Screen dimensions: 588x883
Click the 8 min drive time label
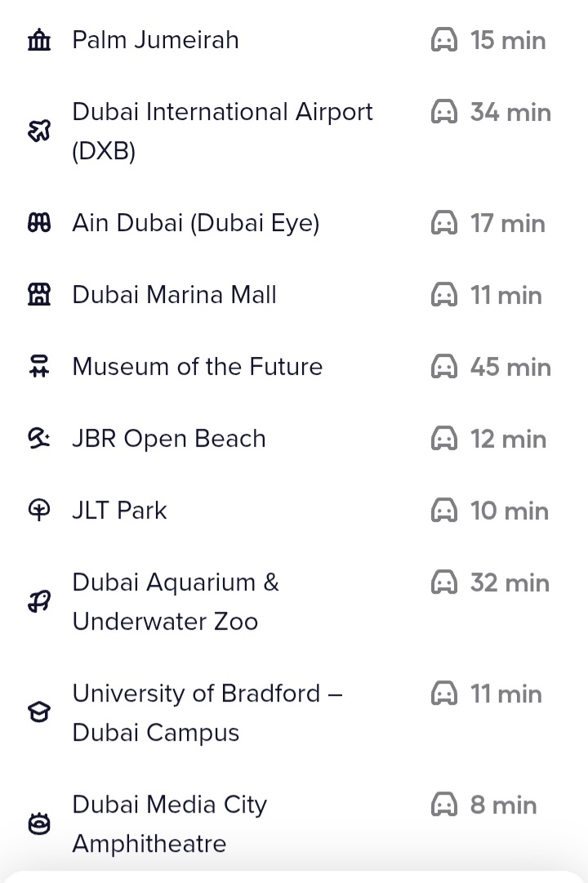(x=503, y=805)
